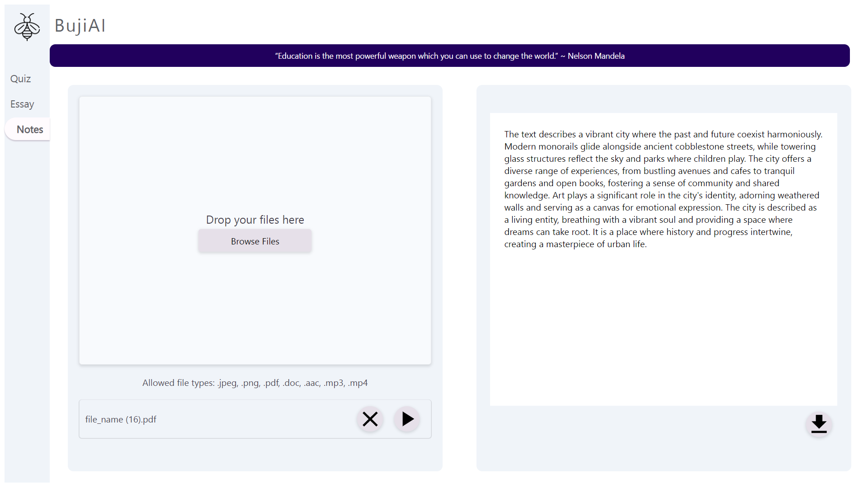Click the file_name (16).pdf entry
Image resolution: width=868 pixels, height=488 pixels.
point(121,419)
